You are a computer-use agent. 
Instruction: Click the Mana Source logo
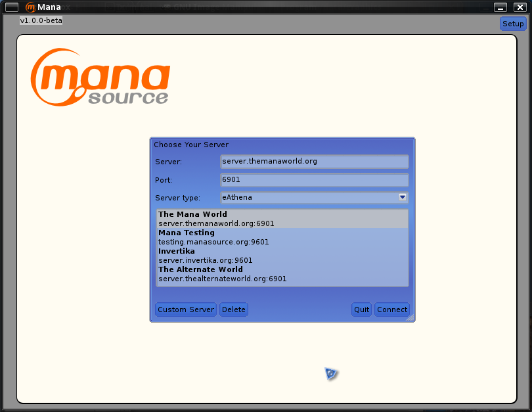point(100,77)
